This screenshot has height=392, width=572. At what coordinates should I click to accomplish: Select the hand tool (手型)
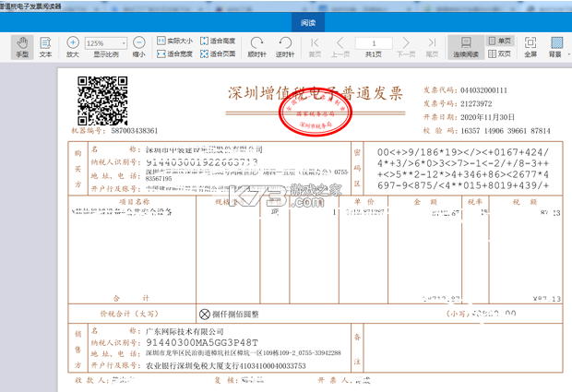(x=22, y=47)
